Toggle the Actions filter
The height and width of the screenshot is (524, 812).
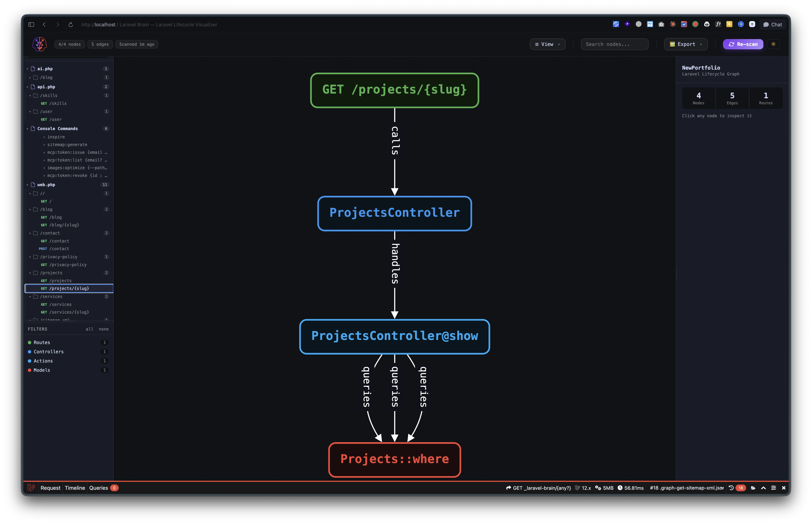68,361
